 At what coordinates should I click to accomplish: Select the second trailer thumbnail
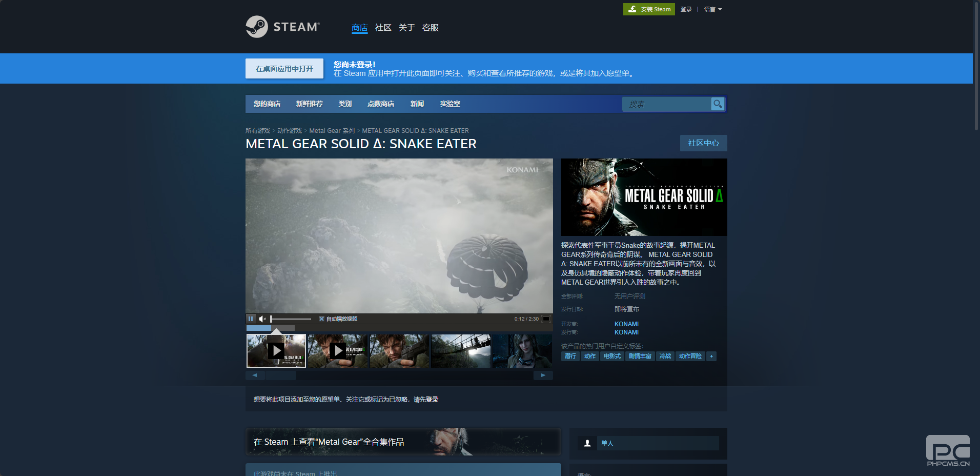(338, 351)
